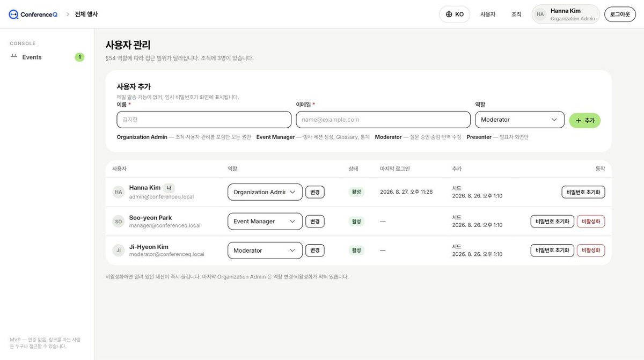Viewport: 644px width, 360px height.
Task: Click 비활성화 for Soo-yeon Park
Action: coord(591,221)
